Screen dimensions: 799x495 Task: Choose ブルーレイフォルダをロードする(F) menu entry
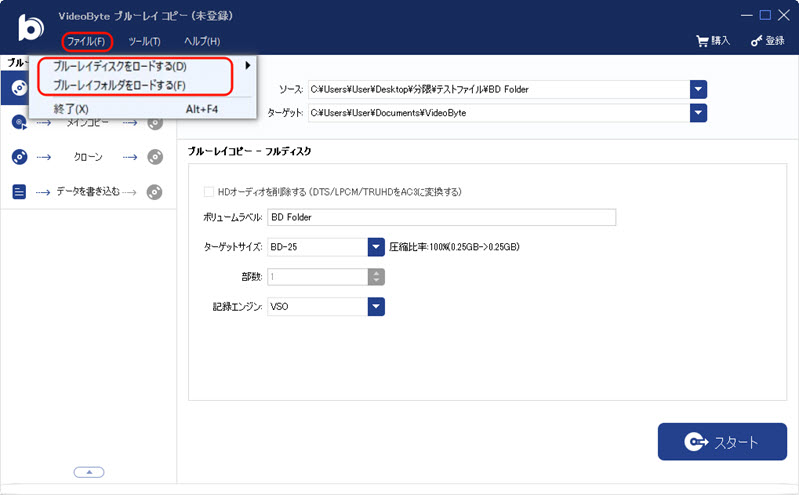click(119, 85)
